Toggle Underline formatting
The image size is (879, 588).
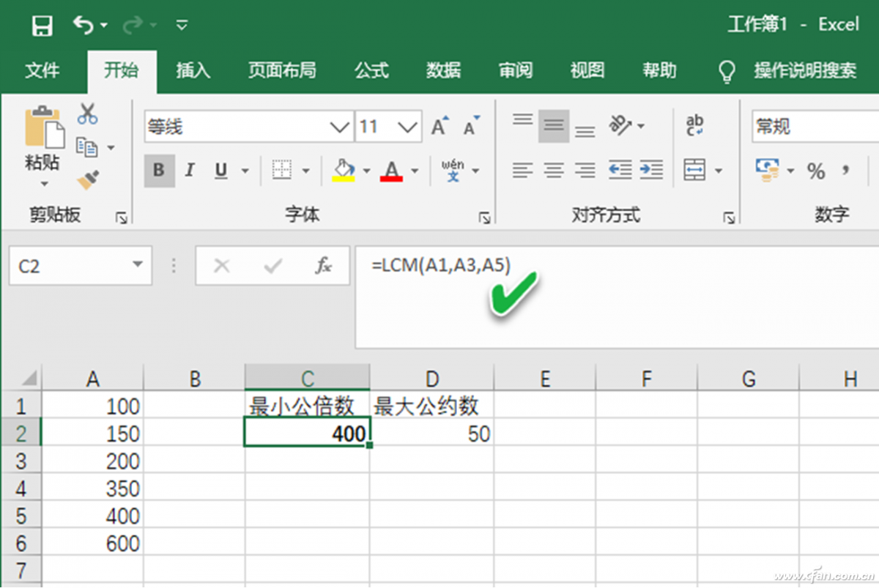pos(221,171)
